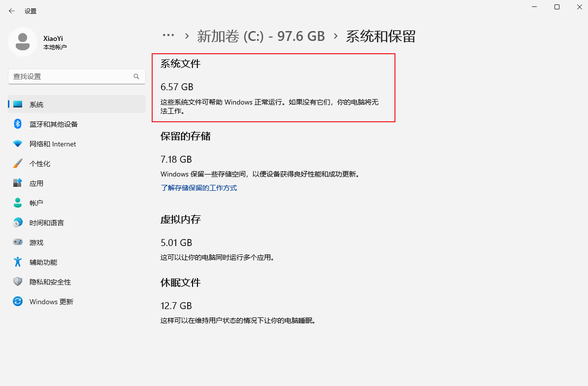
Task: Click the XiaoYi account avatar
Action: [22, 42]
